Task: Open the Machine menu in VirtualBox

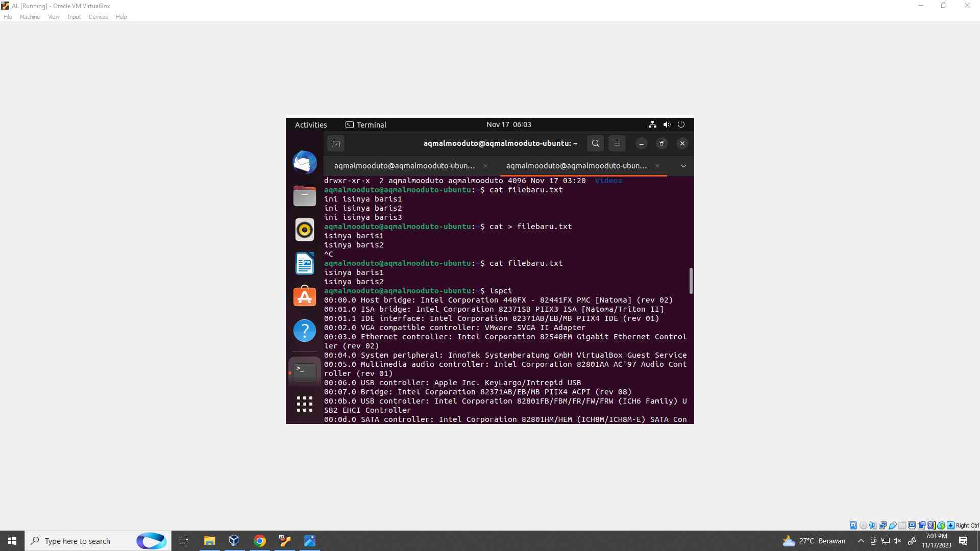Action: coord(30,17)
